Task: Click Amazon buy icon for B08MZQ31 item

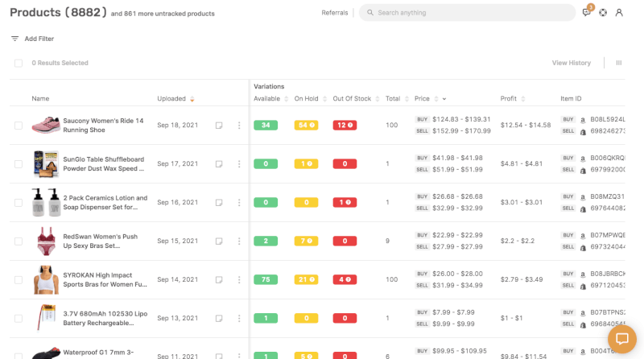Action: click(x=582, y=197)
